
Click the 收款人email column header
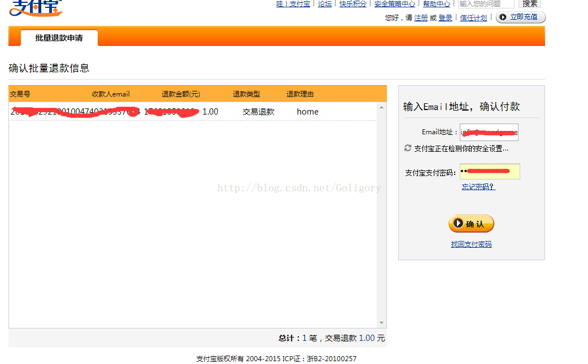[x=111, y=94]
